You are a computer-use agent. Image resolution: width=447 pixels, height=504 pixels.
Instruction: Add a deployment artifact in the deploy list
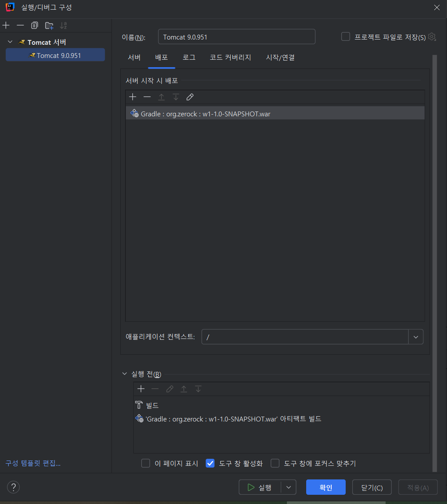pos(132,97)
